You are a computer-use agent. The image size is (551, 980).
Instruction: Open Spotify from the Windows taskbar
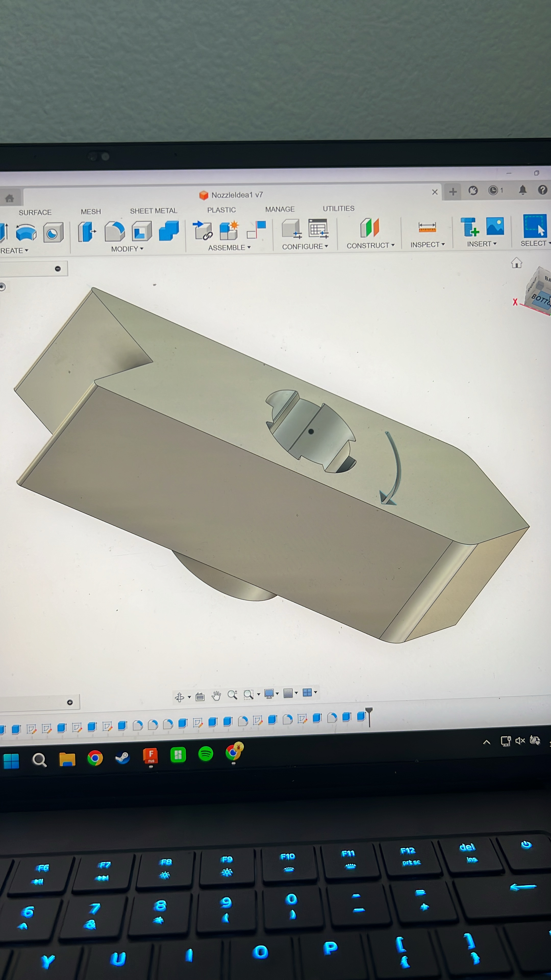click(x=206, y=753)
